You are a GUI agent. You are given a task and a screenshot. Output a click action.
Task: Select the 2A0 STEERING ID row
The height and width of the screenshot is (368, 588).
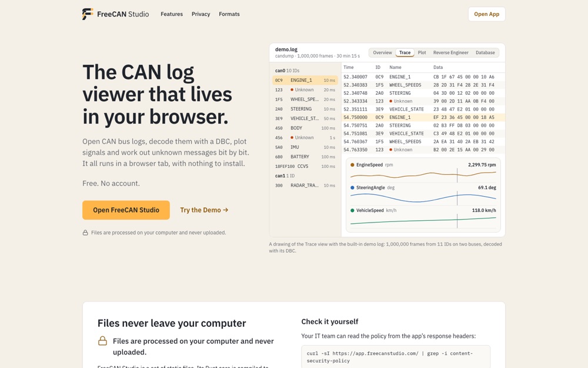[305, 109]
